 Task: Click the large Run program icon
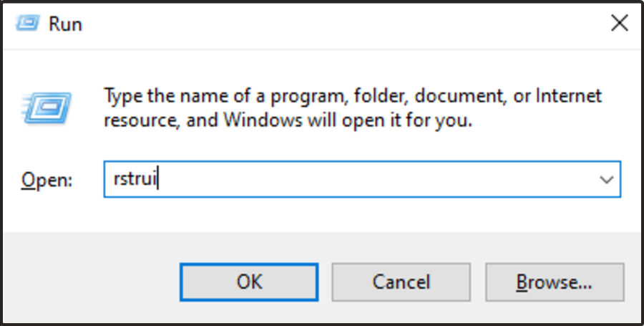click(47, 107)
